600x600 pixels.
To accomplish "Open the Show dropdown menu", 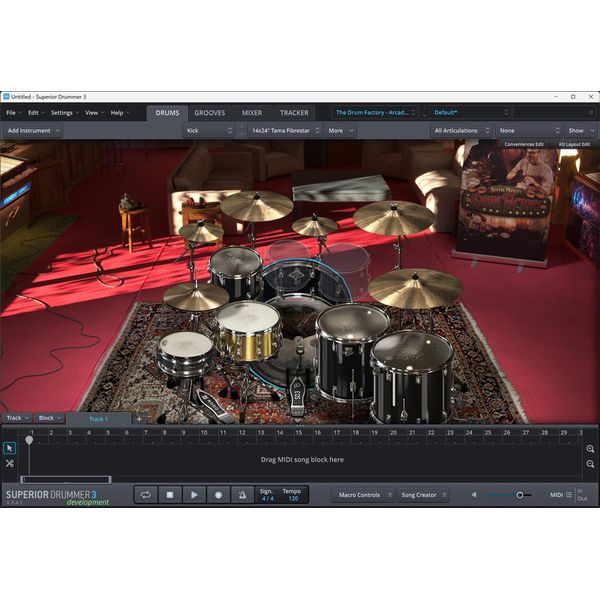I will pyautogui.click(x=580, y=130).
